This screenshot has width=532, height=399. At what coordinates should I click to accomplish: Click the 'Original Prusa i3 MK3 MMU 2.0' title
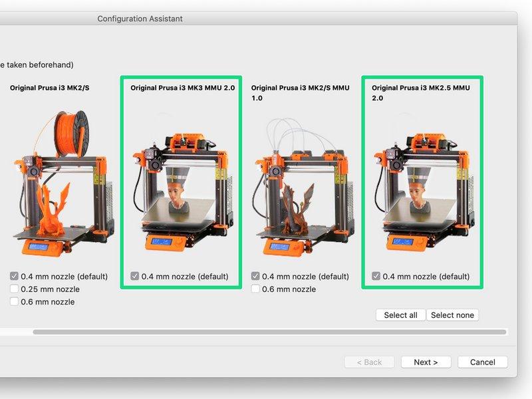(x=182, y=88)
